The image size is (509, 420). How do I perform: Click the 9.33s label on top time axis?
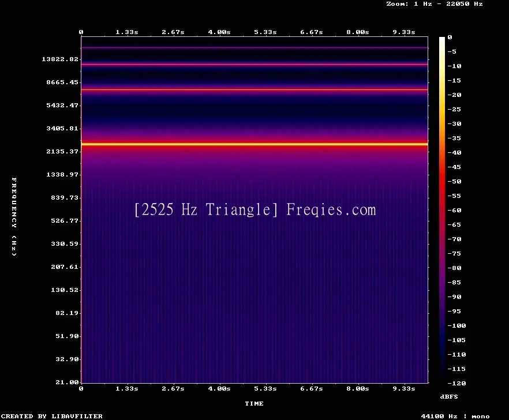[404, 32]
